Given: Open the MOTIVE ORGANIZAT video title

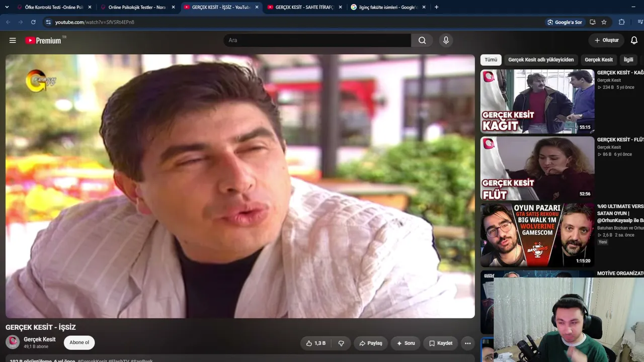Looking at the screenshot, I should click(620, 274).
